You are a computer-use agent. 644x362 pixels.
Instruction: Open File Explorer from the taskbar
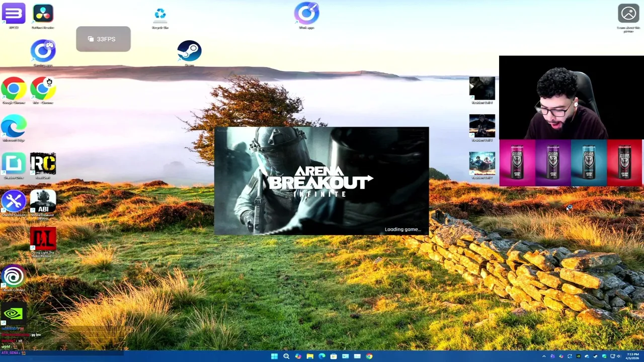pos(310,356)
